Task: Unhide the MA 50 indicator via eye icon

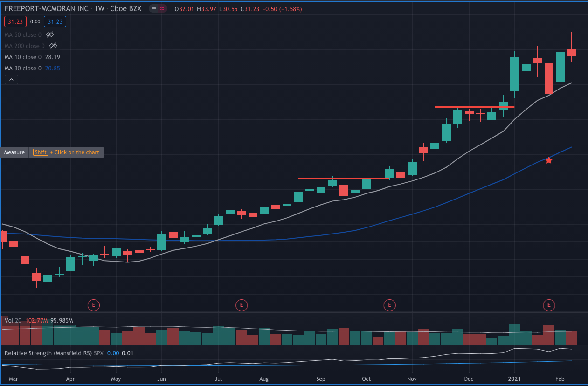Action: tap(51, 34)
